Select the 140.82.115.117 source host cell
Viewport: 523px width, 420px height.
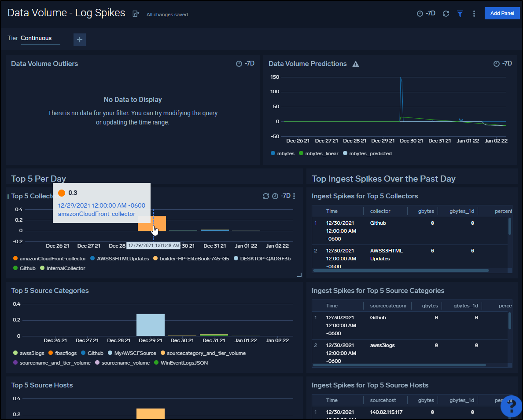386,413
